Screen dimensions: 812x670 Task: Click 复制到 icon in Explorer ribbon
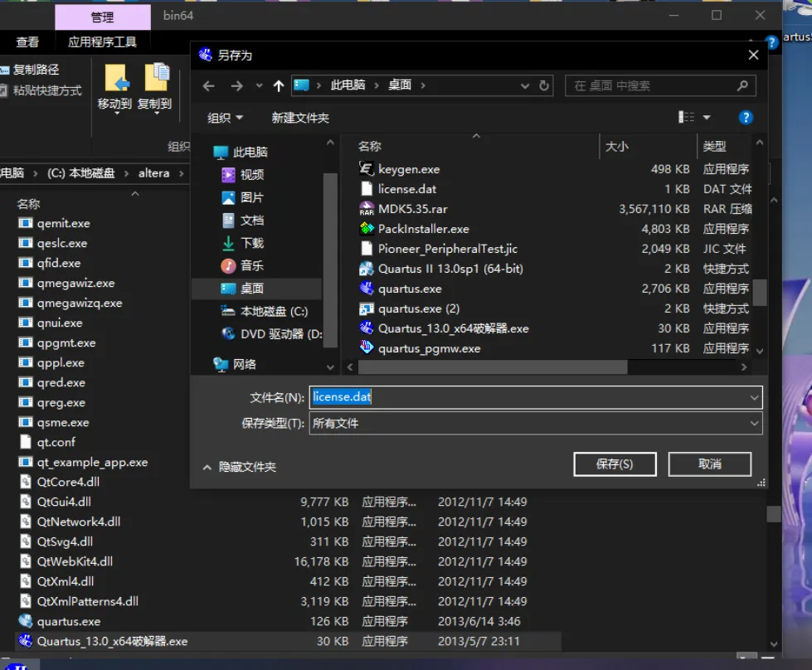pyautogui.click(x=155, y=88)
